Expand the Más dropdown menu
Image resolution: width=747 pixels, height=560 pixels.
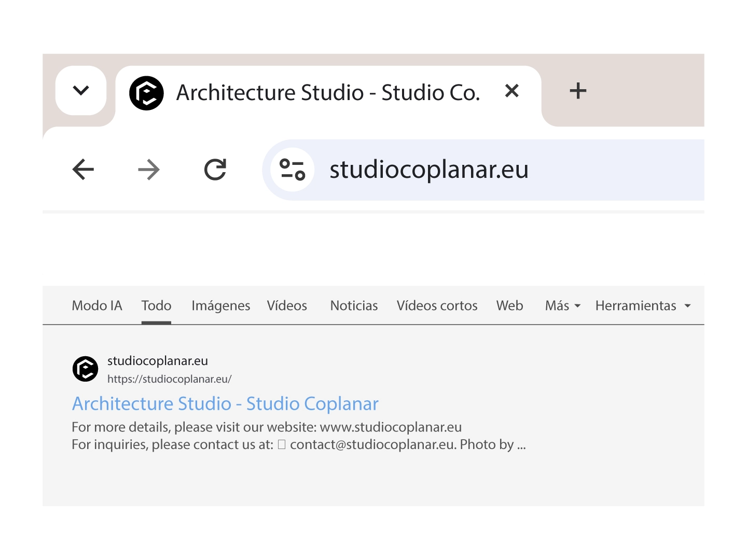563,306
